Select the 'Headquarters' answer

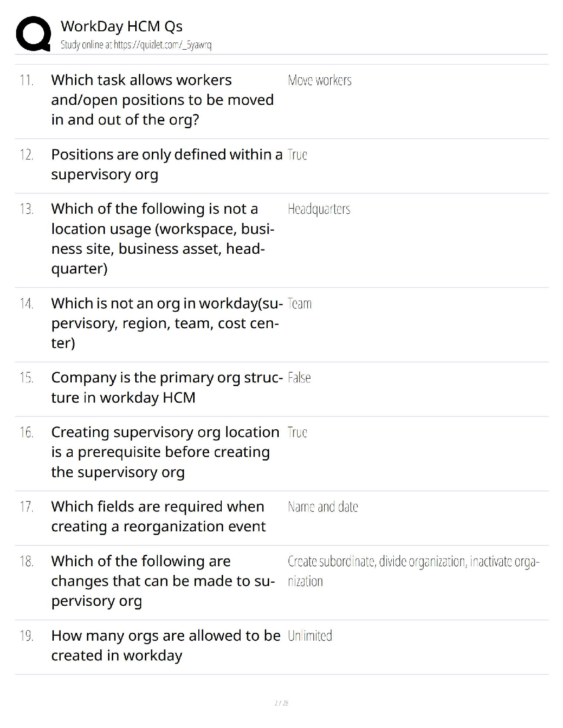tap(319, 209)
